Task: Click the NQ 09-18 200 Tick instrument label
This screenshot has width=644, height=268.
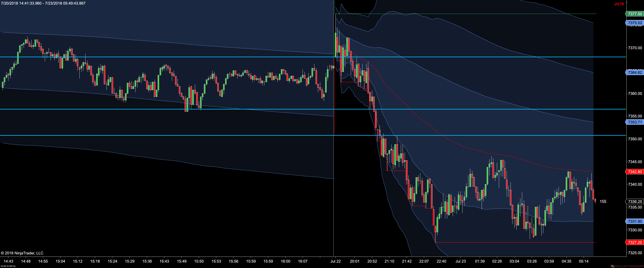Action: pos(8,266)
